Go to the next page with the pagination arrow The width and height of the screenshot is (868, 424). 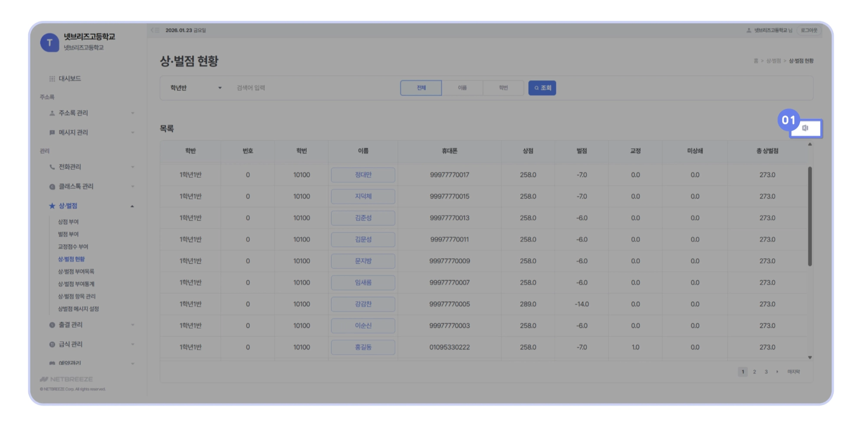777,372
